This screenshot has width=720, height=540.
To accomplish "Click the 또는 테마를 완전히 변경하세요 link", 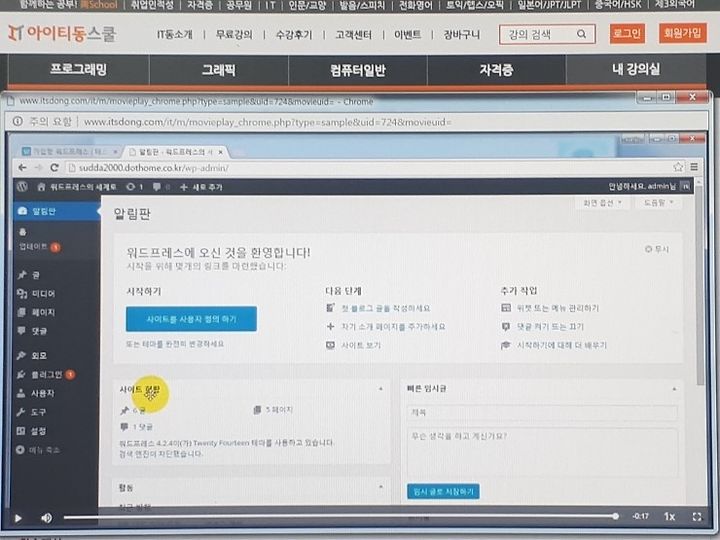I will click(x=175, y=344).
